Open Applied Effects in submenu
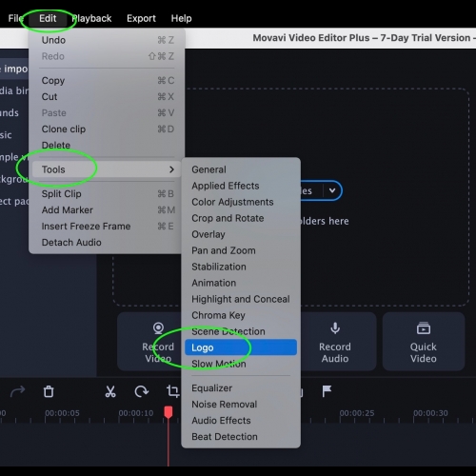Screen dimensions: 476x476 click(x=241, y=186)
